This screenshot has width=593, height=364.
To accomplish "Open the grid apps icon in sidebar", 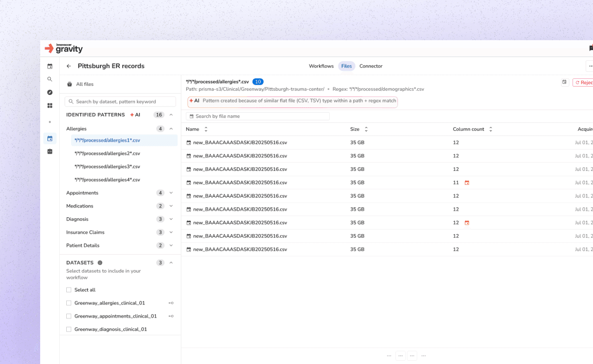I will pos(50,106).
